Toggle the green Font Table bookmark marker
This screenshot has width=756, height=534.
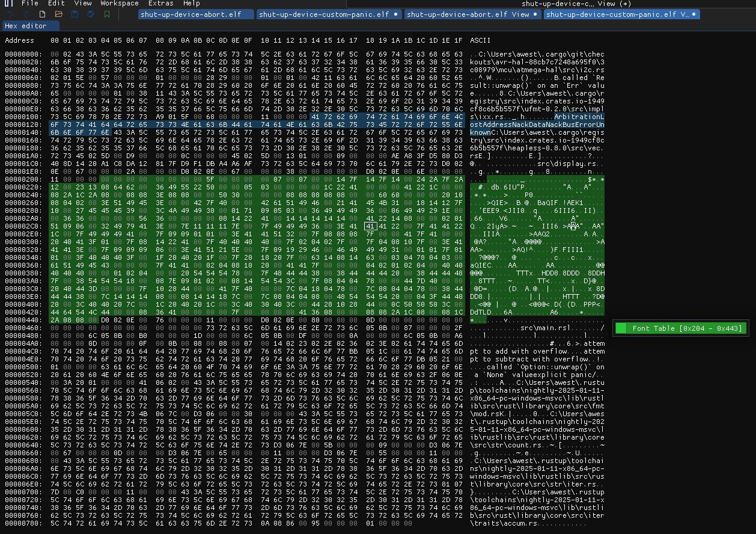[620, 328]
